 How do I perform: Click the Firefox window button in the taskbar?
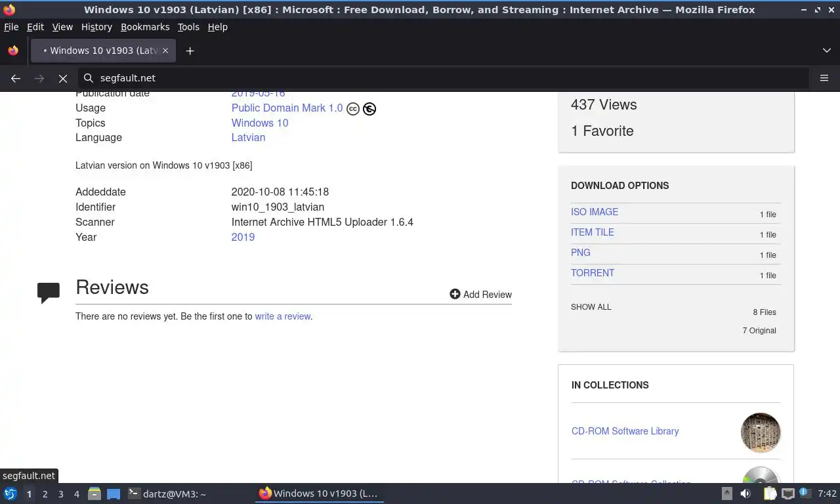(x=319, y=493)
